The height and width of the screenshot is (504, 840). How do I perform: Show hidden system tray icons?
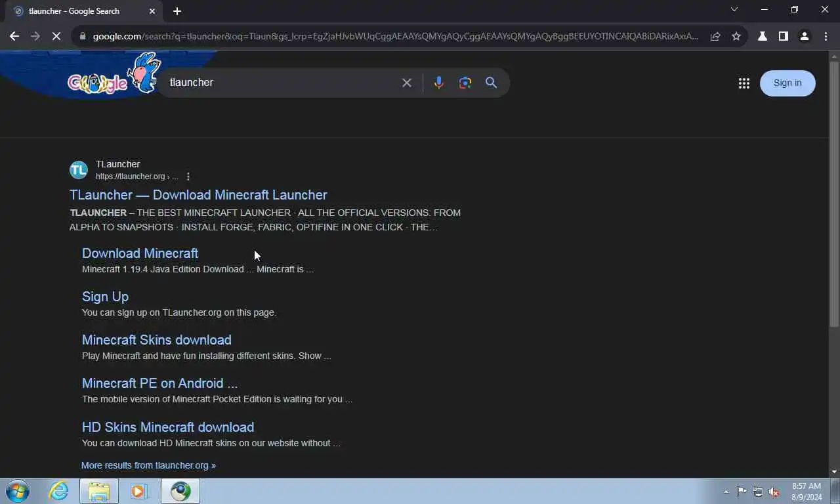point(726,492)
